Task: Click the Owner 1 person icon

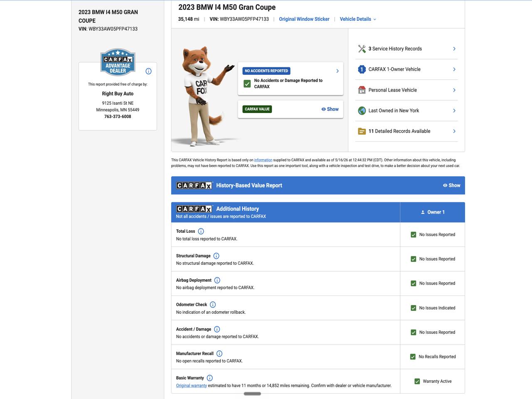Action: click(423, 212)
